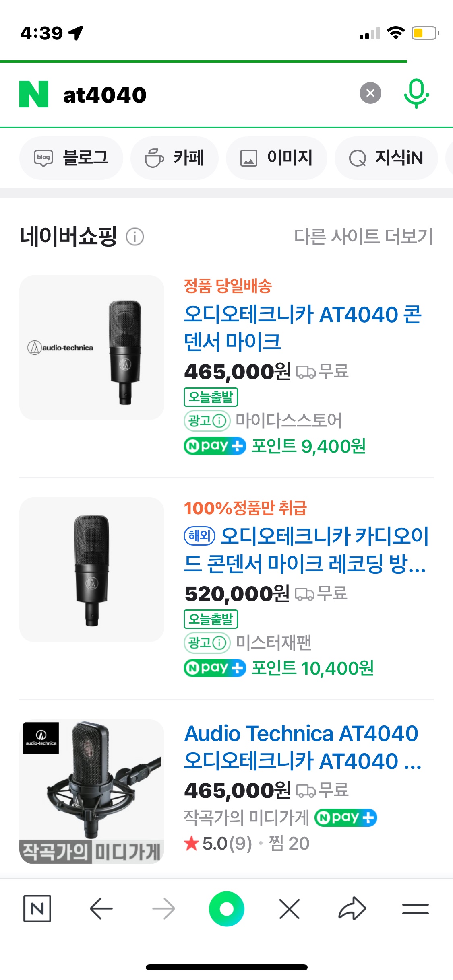This screenshot has width=453, height=980.
Task: Open 오디오테크니카 AT4040 콘덴서 마이크 listing
Action: 302,327
